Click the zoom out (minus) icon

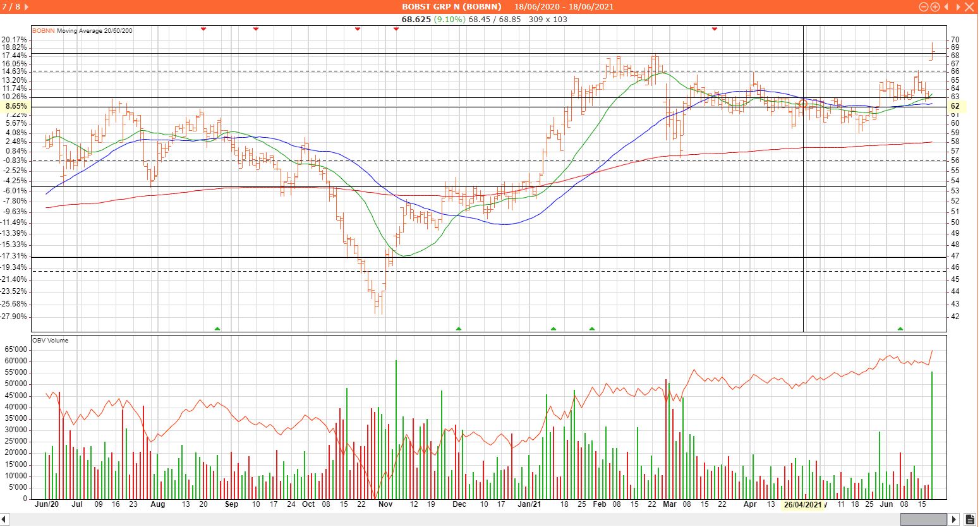[924, 7]
